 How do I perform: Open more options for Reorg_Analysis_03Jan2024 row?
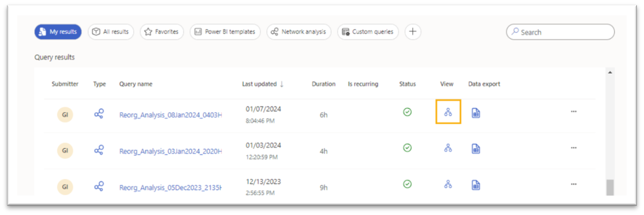click(573, 147)
